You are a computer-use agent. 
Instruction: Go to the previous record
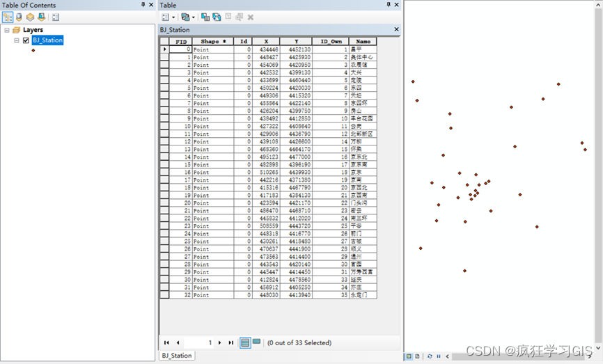point(178,342)
